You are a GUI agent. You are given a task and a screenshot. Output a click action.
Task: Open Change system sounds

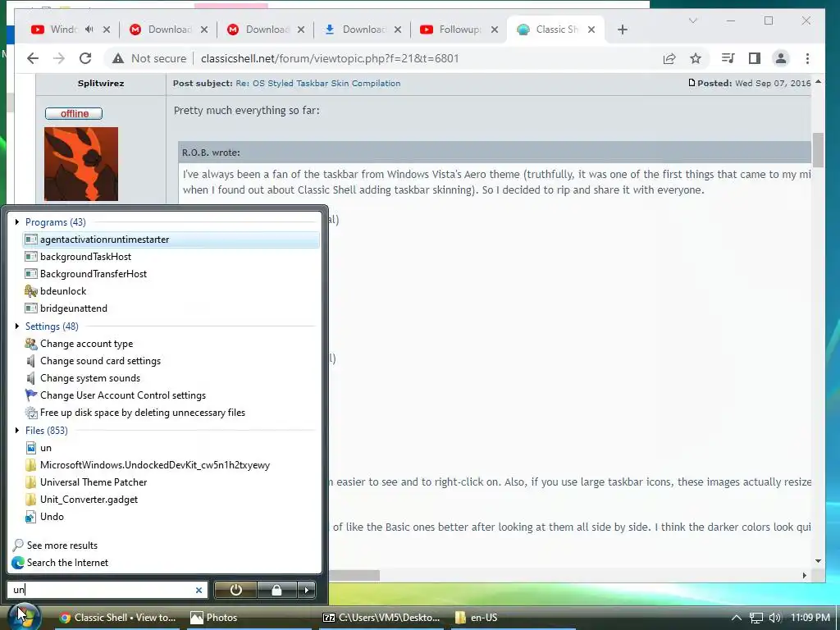pyautogui.click(x=171, y=377)
